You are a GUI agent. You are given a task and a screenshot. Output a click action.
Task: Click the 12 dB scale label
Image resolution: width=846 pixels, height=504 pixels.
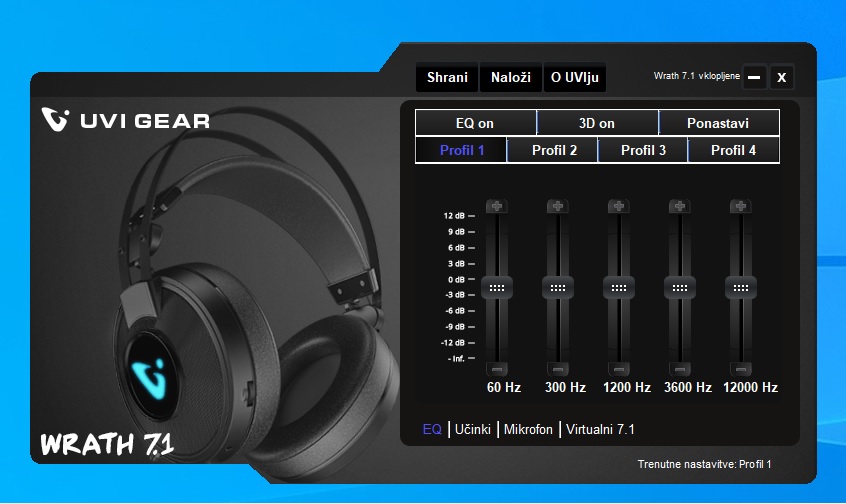tap(454, 216)
